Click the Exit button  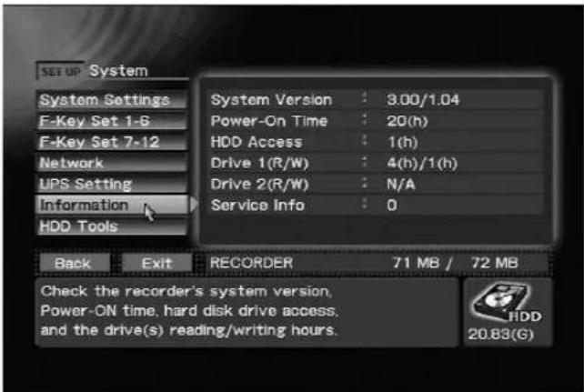156,263
